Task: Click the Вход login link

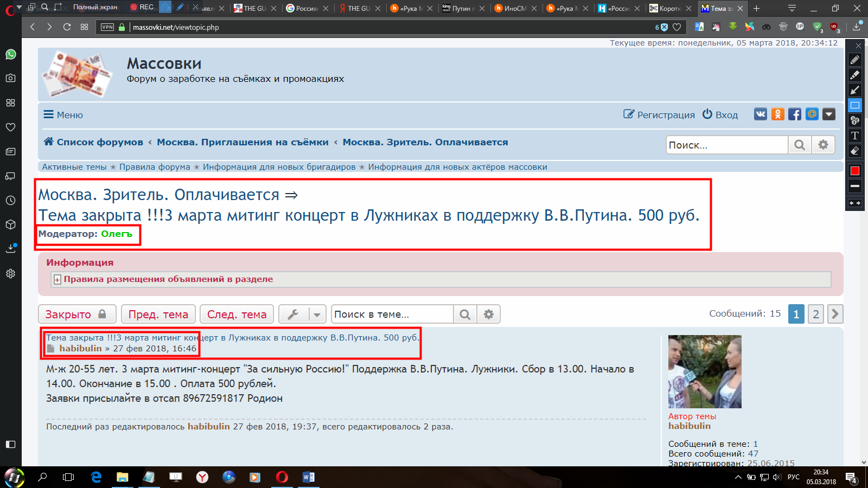Action: pyautogui.click(x=720, y=114)
